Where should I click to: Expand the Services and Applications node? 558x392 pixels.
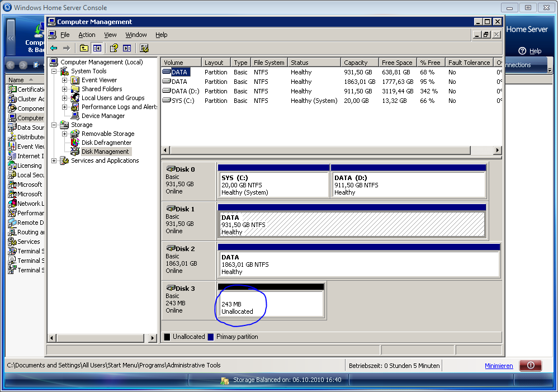tap(54, 160)
